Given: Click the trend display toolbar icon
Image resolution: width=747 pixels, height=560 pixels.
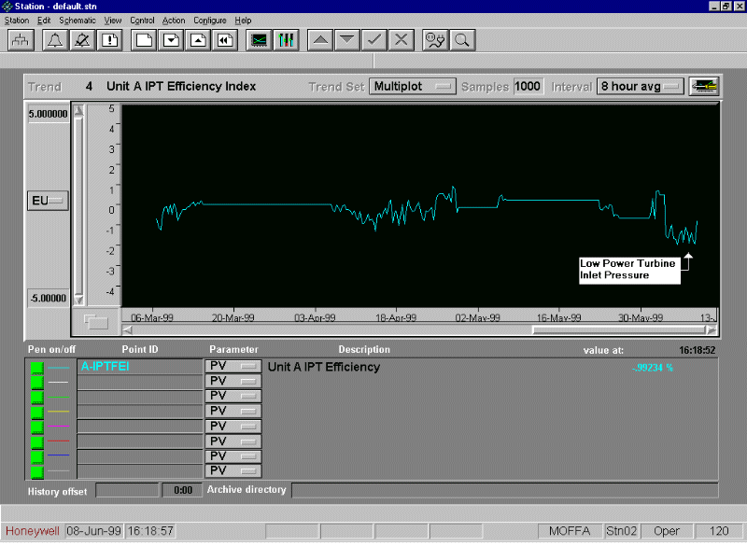Looking at the screenshot, I should pyautogui.click(x=259, y=40).
